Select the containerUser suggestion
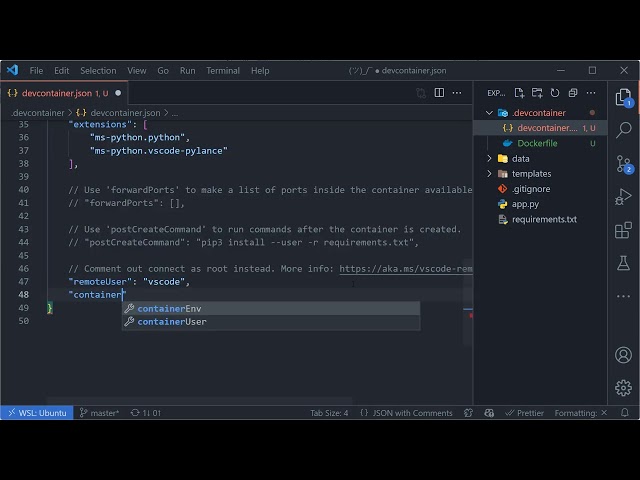The width and height of the screenshot is (640, 480). (x=271, y=322)
